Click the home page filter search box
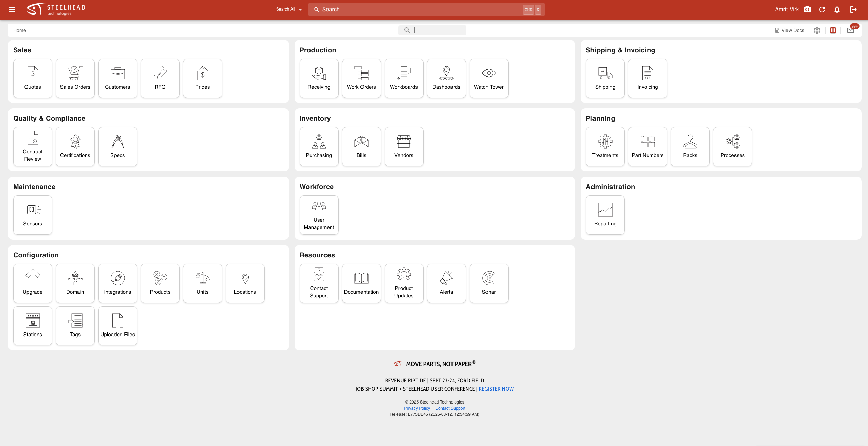Viewport: 868px width, 446px height. 432,30
